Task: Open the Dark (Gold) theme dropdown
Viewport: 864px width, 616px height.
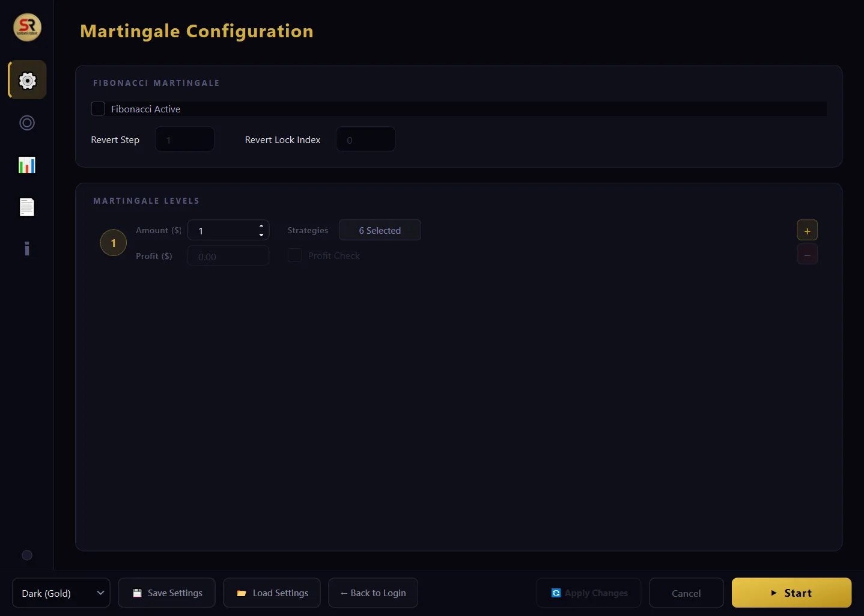Action: 61,593
